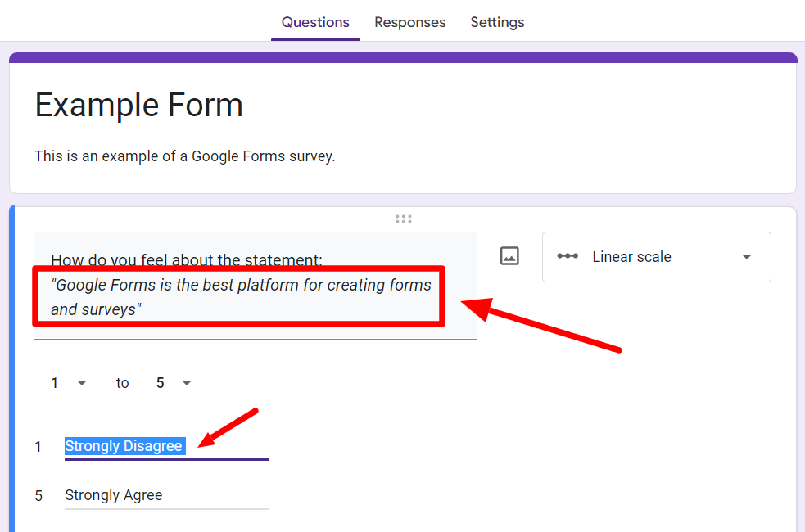Image resolution: width=805 pixels, height=532 pixels.
Task: Click the Example Form title
Action: coord(138,105)
